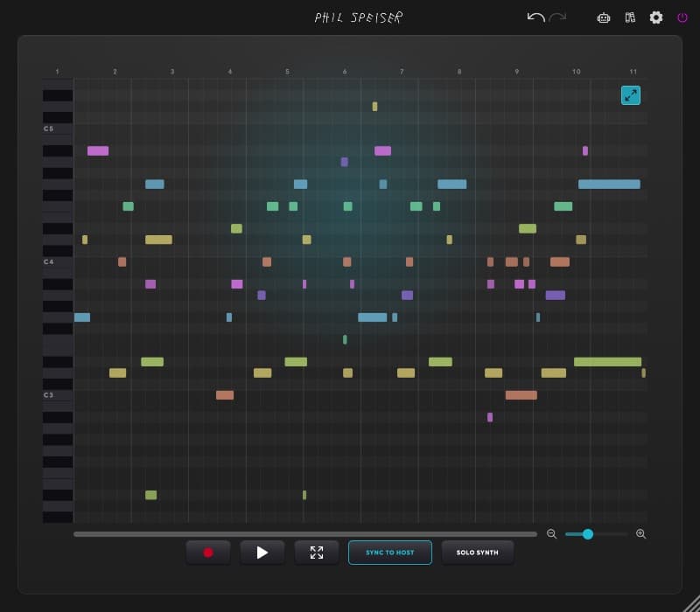Click the C3 piano key
The height and width of the screenshot is (612, 700).
coord(58,395)
